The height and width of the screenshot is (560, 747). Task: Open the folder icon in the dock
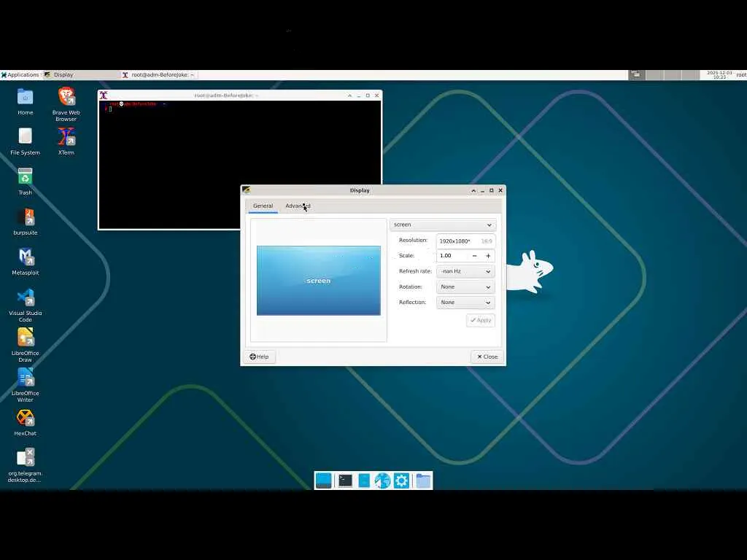423,481
